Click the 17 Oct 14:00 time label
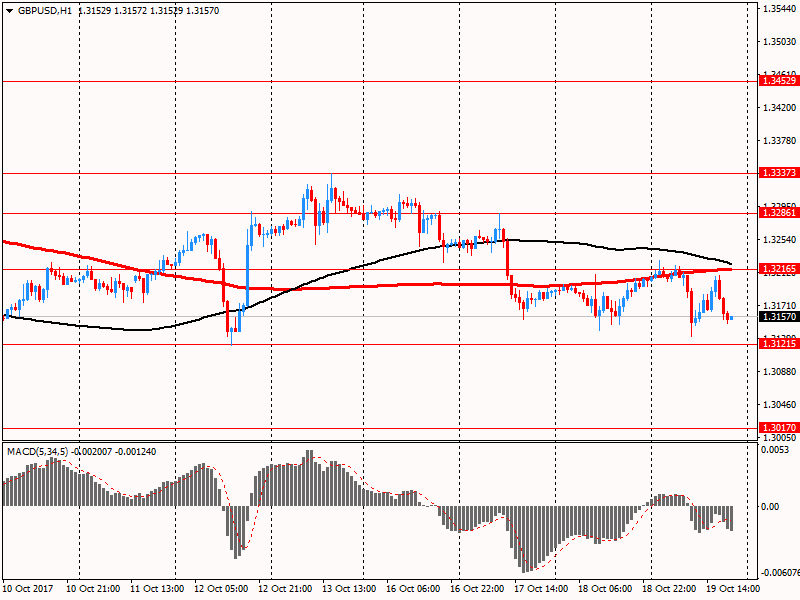The height and width of the screenshot is (600, 800). 541,589
